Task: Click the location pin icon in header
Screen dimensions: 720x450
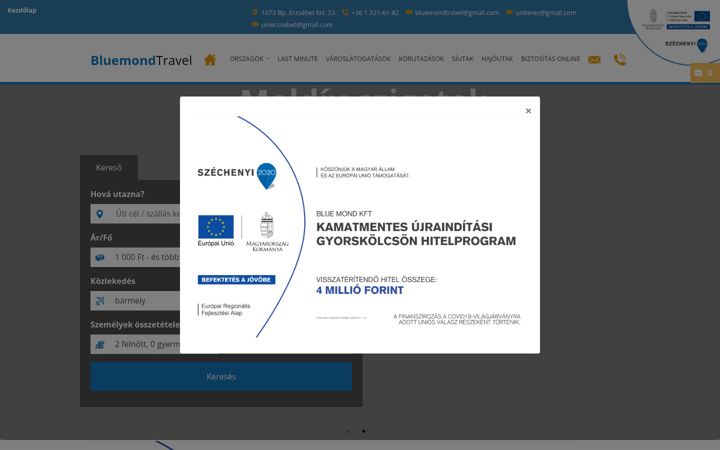Action: (x=255, y=12)
